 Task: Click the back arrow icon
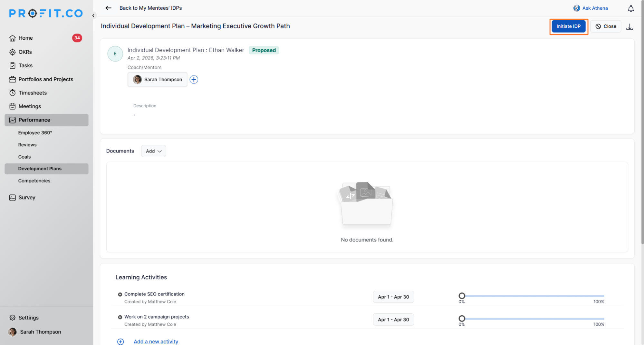click(108, 8)
